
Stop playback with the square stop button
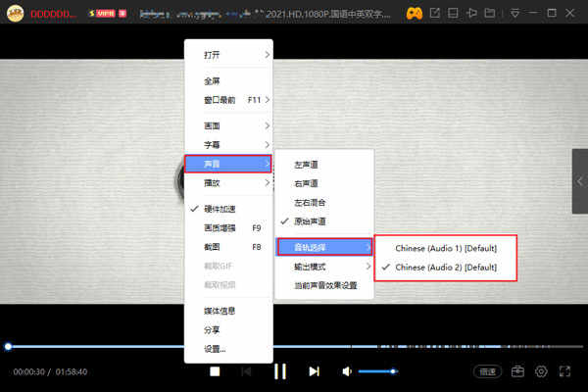[x=215, y=371]
